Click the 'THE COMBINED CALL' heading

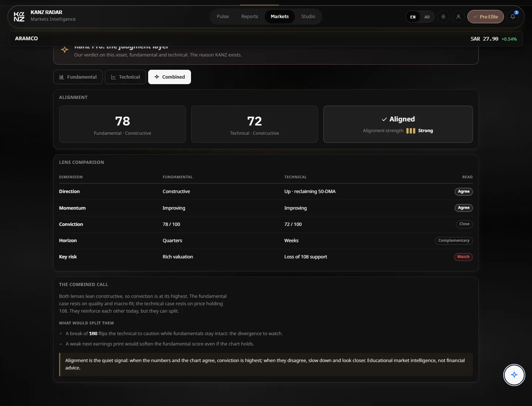pos(83,285)
